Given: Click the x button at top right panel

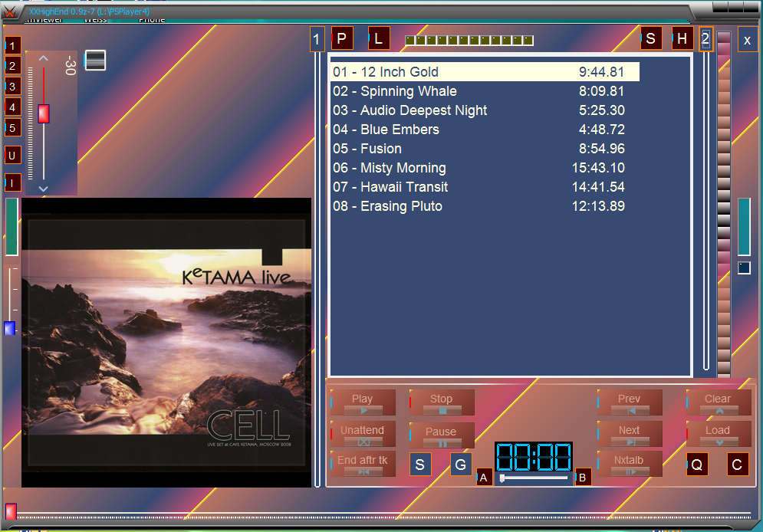Looking at the screenshot, I should [748, 40].
